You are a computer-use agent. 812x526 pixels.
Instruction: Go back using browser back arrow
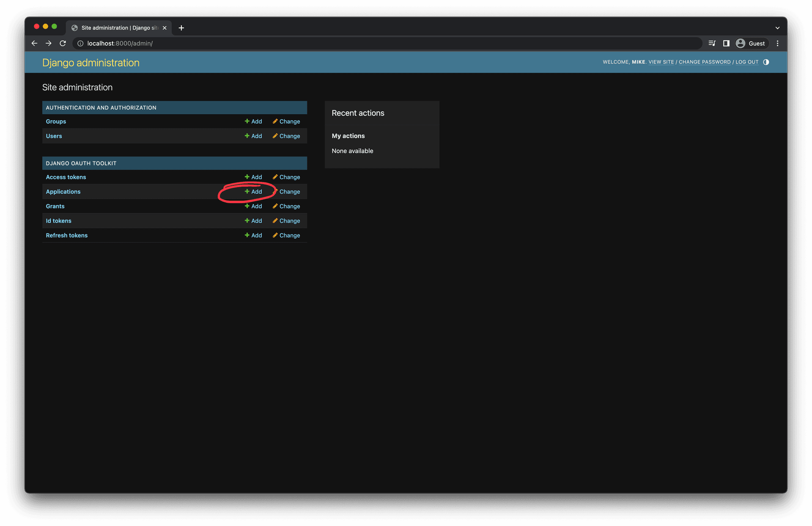34,43
